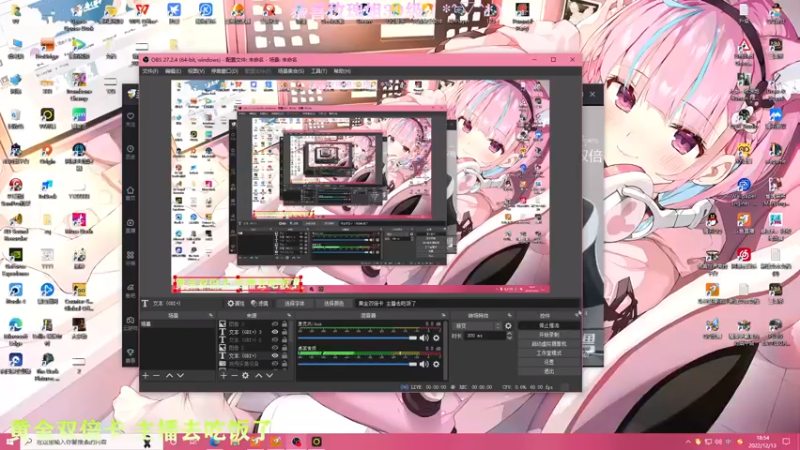Remove selected source with the minus icon
This screenshot has width=800, height=450.
coord(235,376)
